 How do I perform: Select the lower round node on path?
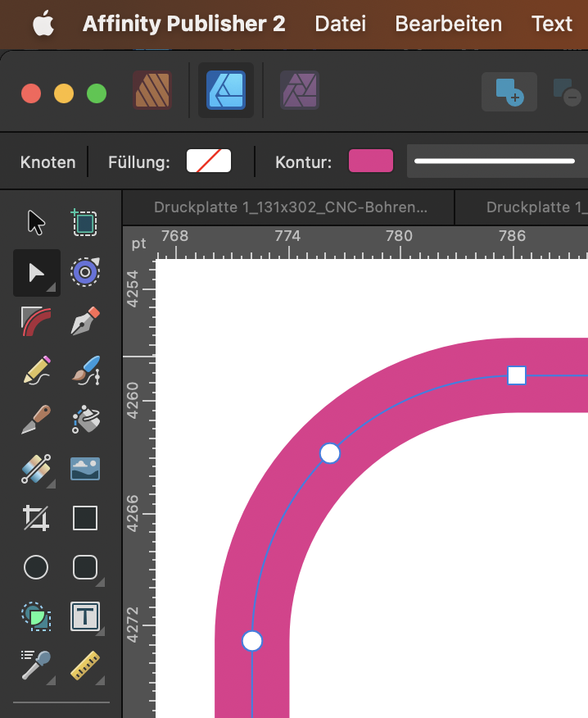point(252,641)
